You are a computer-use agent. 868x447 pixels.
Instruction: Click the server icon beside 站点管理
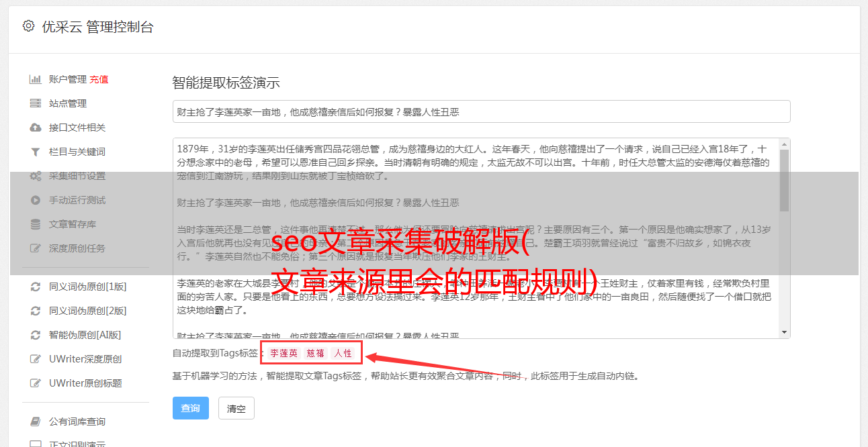pos(36,103)
